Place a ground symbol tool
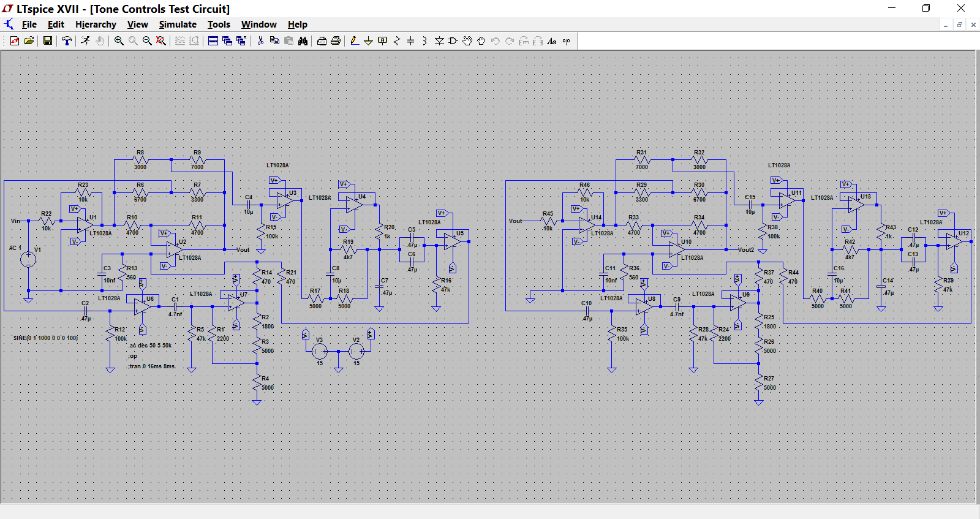Viewport: 980px width, 519px height. tap(368, 41)
